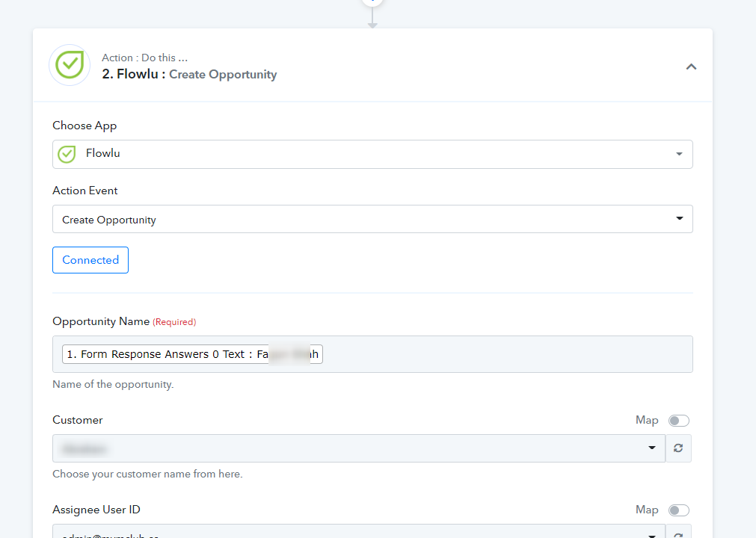Click the Create Opportunity text in Action Event

109,220
